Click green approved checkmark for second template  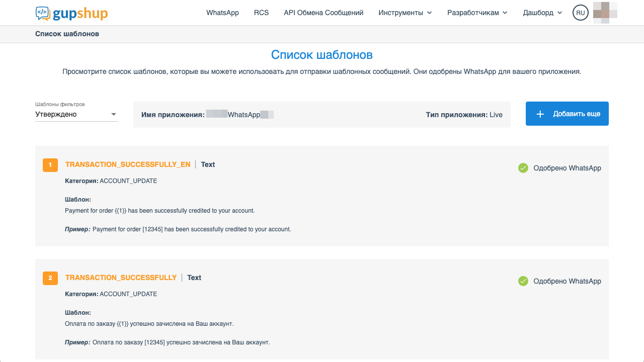coord(523,281)
